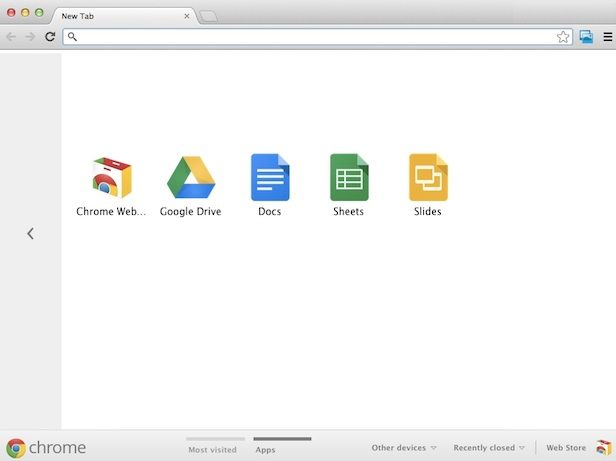
Task: Open the Chrome hamburger menu
Action: coord(608,37)
